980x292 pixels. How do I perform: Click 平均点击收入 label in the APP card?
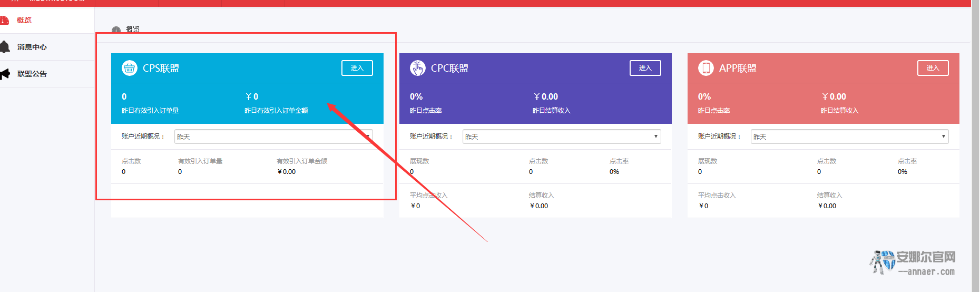point(717,196)
